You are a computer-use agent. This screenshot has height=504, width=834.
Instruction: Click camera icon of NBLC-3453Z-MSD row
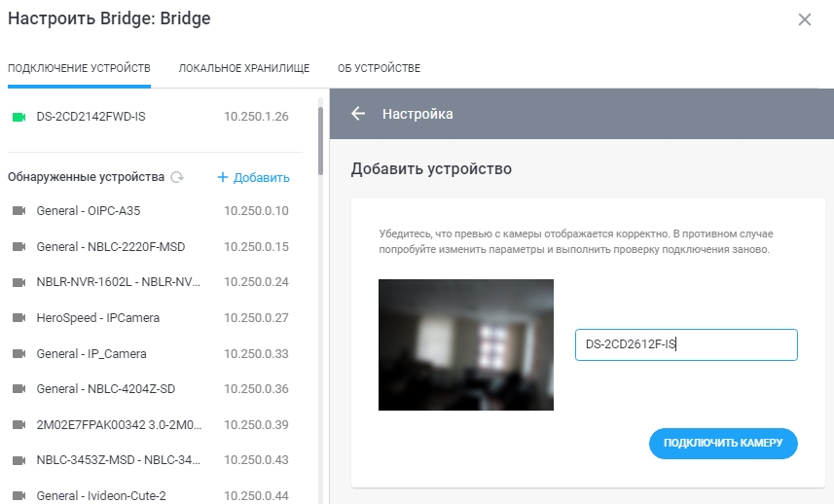19,460
